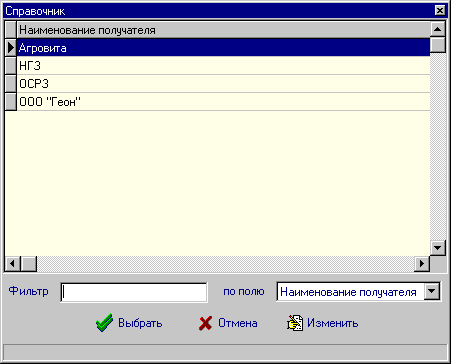Click the horizontal scrollbar right arrow
The image size is (451, 364).
(x=422, y=264)
